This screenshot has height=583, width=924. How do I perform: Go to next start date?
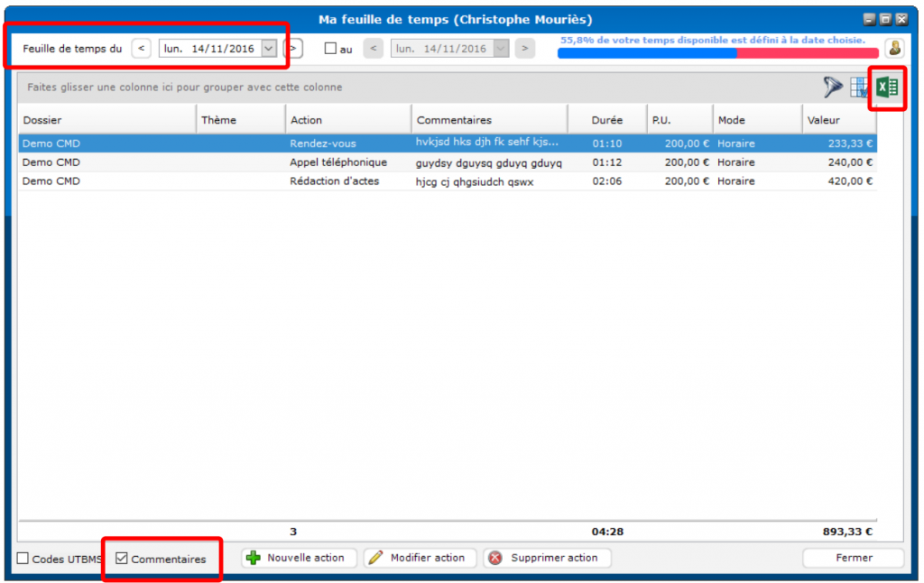pos(293,49)
